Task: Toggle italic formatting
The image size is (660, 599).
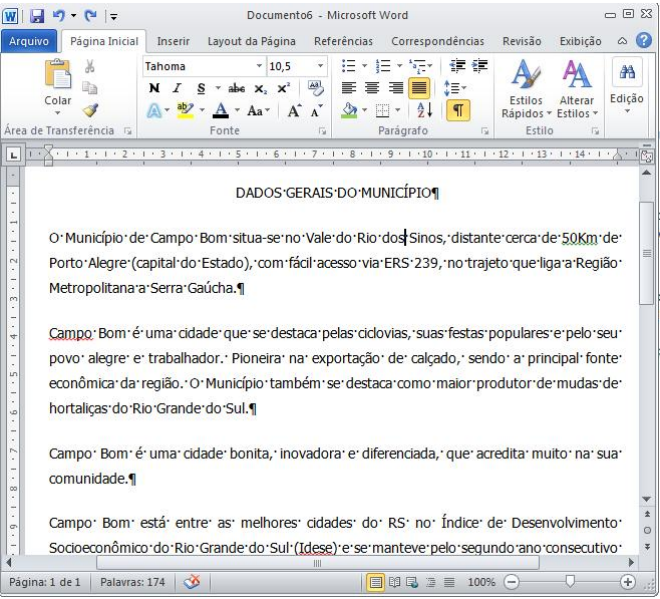Action: 177,88
